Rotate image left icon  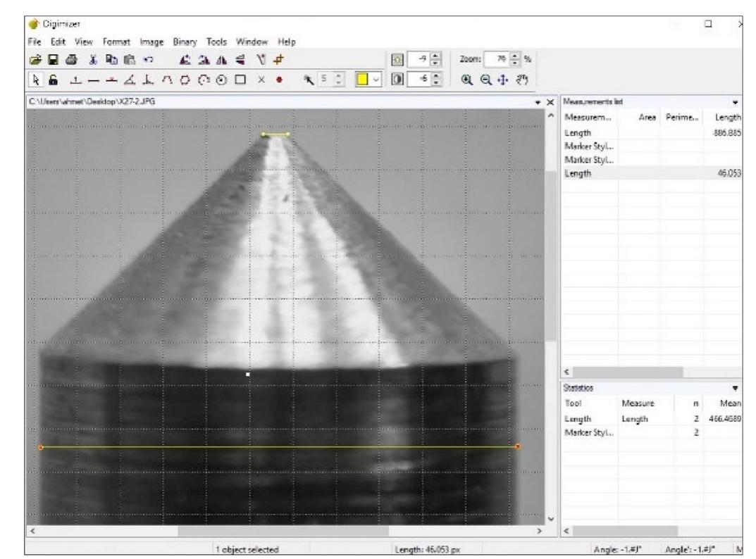coord(185,60)
